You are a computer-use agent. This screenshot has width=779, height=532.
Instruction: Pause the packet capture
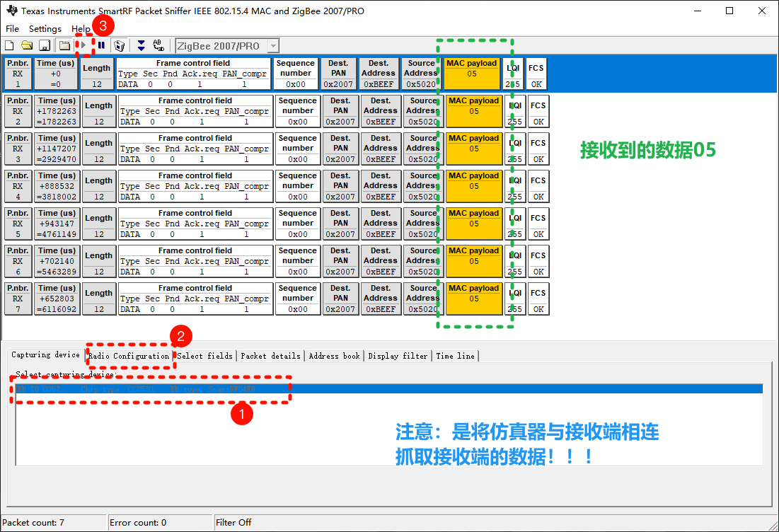(x=101, y=46)
